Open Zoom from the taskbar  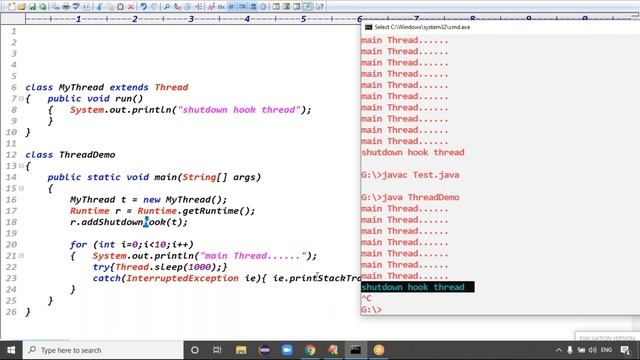[287, 350]
